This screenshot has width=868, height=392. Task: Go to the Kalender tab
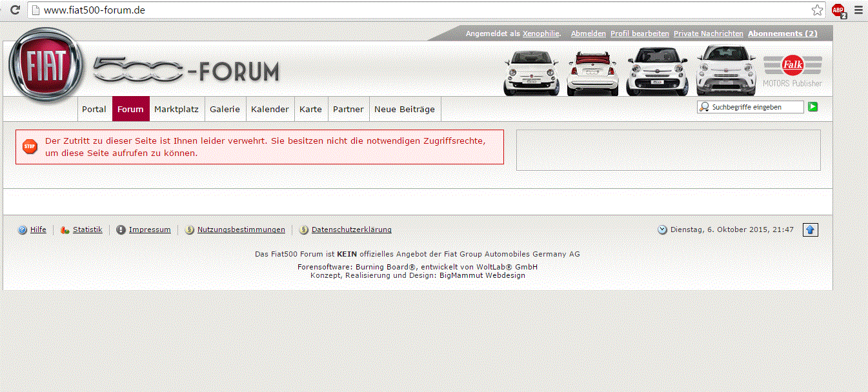(270, 109)
